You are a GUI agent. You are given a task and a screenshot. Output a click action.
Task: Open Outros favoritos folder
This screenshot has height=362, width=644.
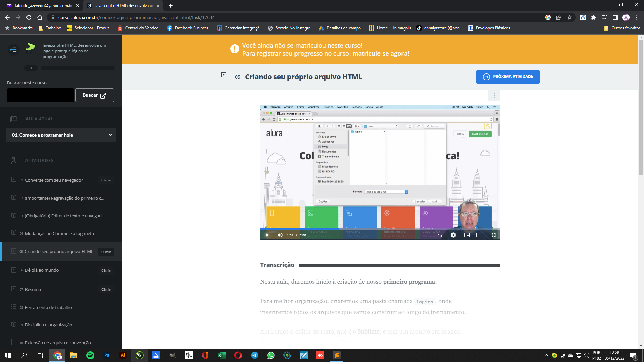click(622, 28)
